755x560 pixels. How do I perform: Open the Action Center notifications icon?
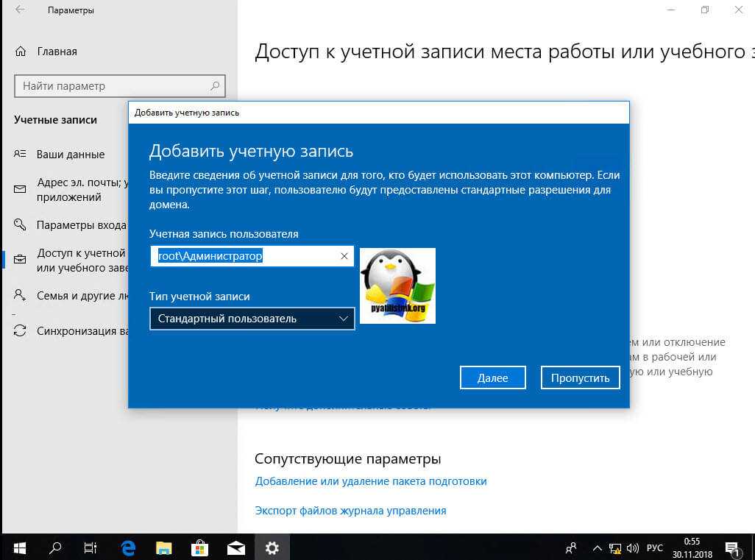732,548
